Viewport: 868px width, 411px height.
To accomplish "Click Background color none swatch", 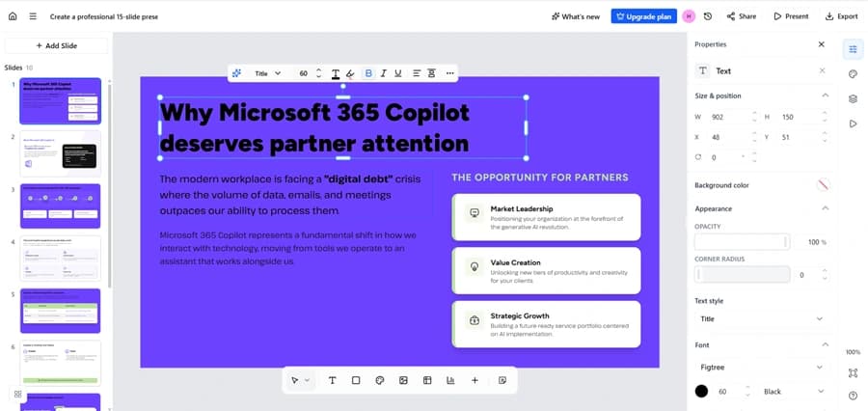I will [x=824, y=185].
